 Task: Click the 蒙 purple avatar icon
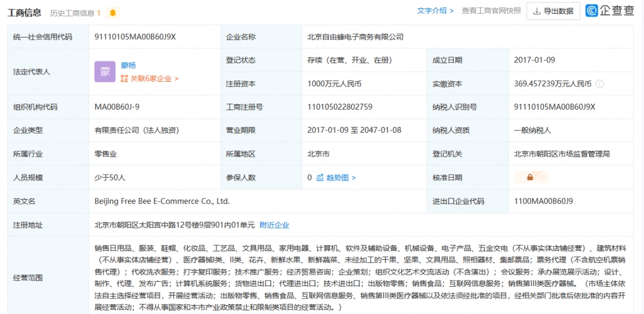[105, 71]
